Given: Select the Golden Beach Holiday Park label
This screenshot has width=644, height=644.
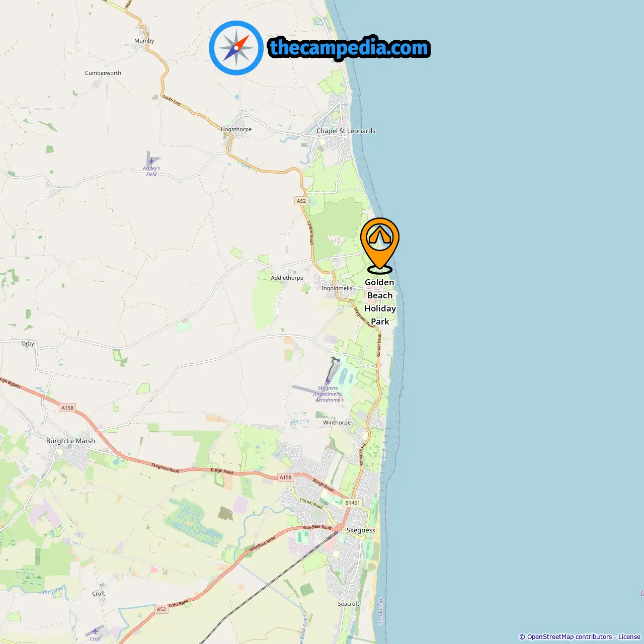Looking at the screenshot, I should [x=380, y=302].
